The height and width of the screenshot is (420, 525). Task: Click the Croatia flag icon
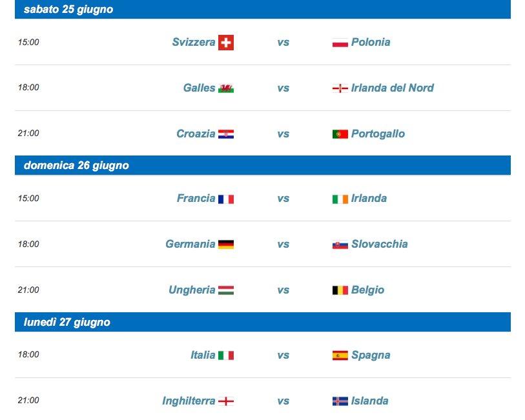[x=226, y=134]
